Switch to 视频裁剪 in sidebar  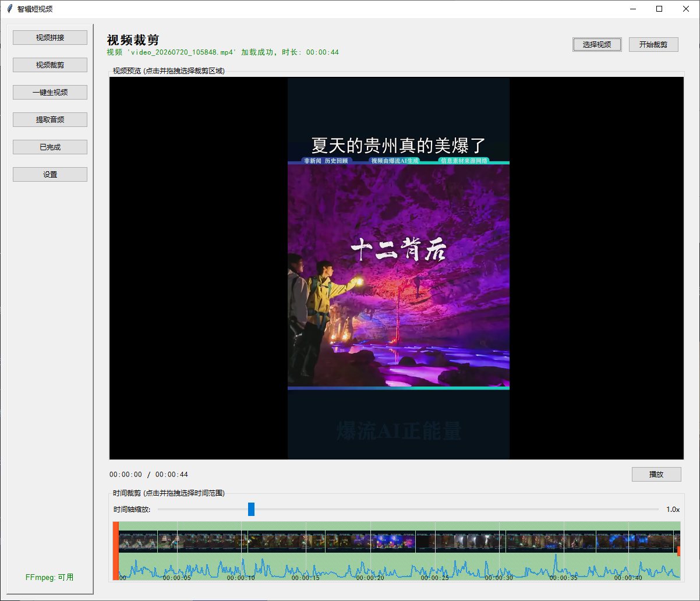(50, 65)
